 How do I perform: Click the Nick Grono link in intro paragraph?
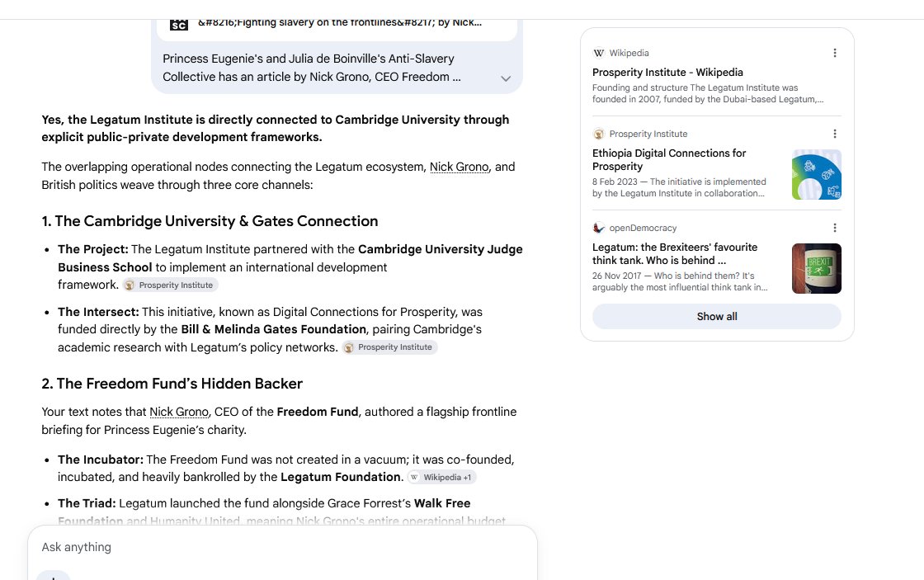click(x=459, y=167)
